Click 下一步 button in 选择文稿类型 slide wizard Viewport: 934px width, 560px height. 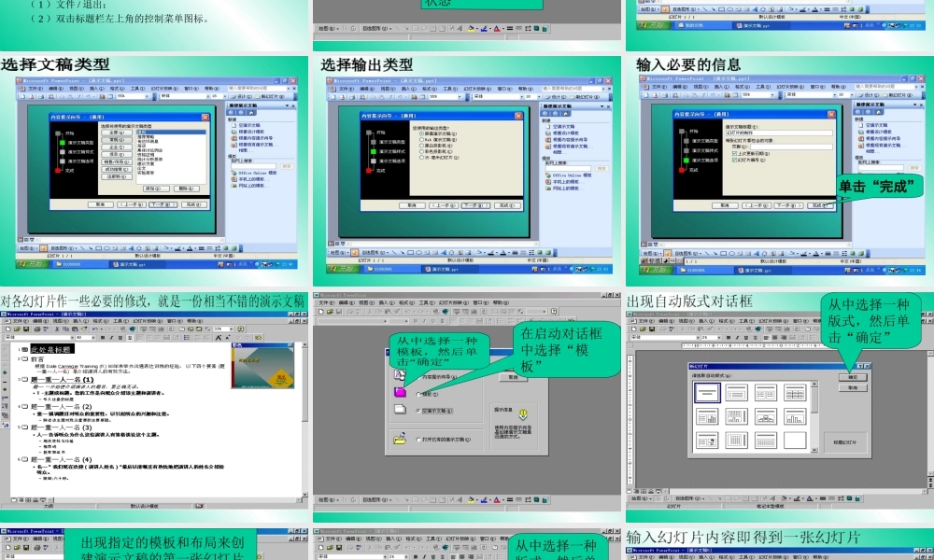pyautogui.click(x=163, y=204)
